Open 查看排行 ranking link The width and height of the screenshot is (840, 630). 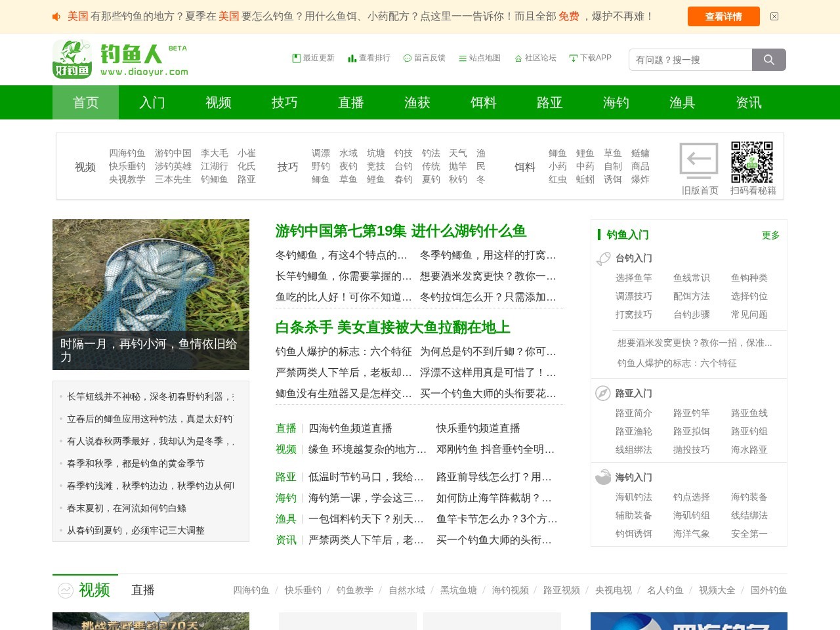coord(369,58)
